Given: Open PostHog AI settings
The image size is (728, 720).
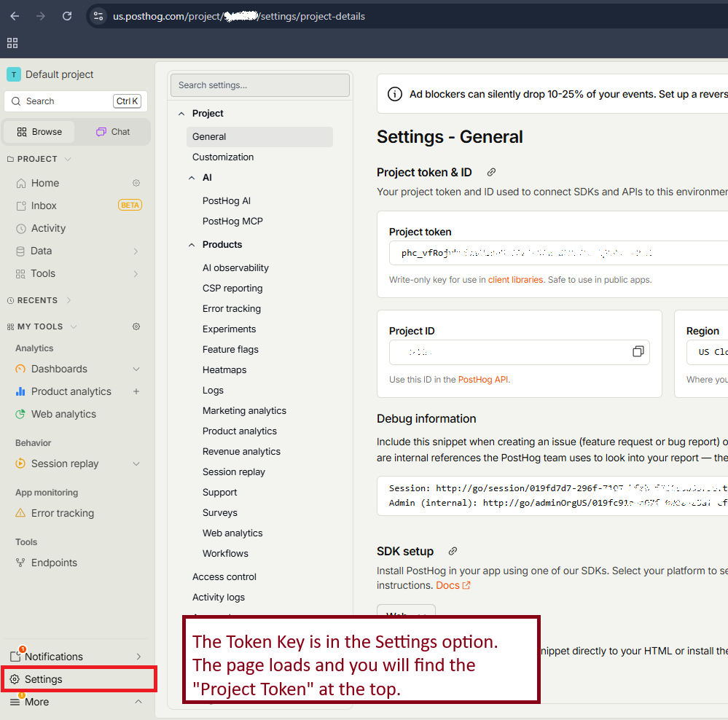Looking at the screenshot, I should point(226,201).
